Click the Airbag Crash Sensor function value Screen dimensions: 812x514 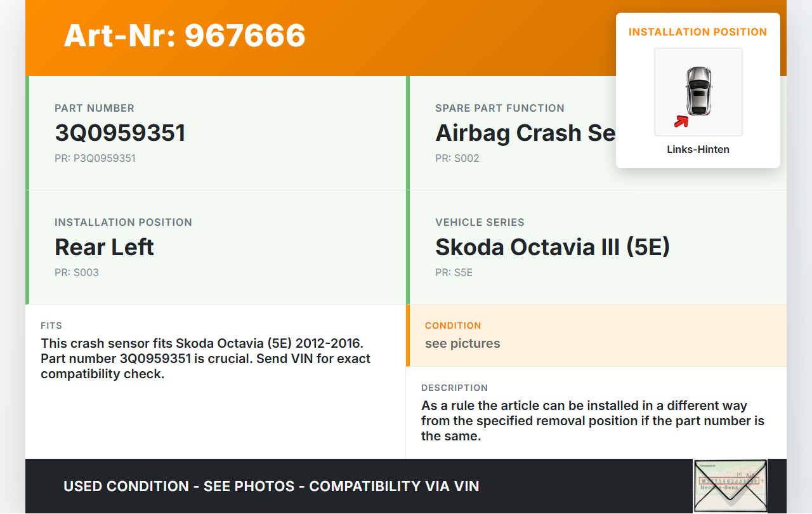click(525, 133)
